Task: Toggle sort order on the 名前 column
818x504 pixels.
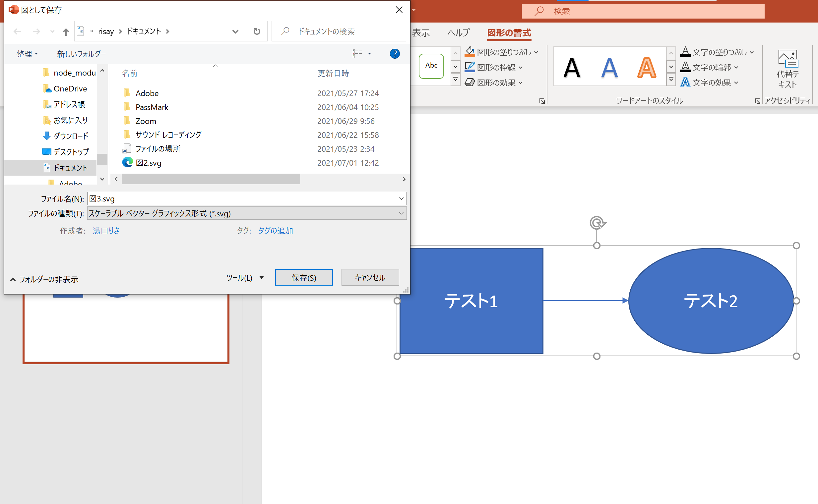Action: tap(130, 73)
